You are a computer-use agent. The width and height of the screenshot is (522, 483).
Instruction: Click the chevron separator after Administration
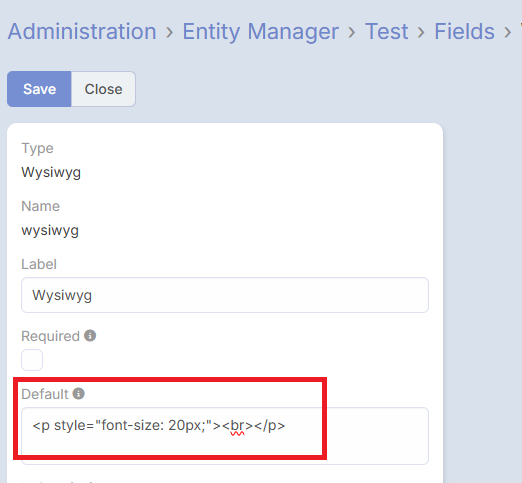tap(170, 32)
